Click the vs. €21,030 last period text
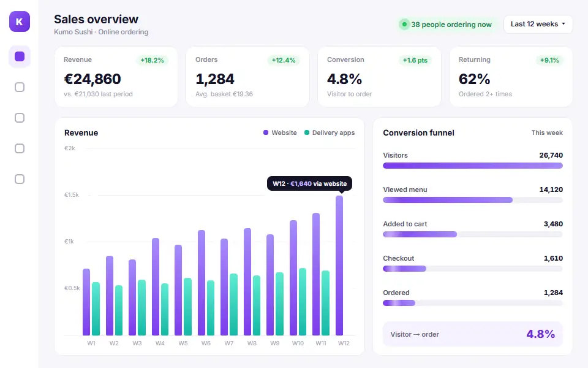The width and height of the screenshot is (588, 368). point(98,94)
